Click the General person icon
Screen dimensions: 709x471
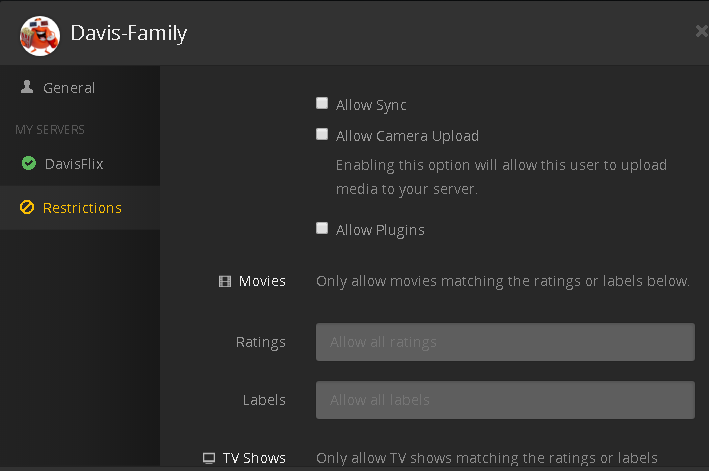click(27, 88)
